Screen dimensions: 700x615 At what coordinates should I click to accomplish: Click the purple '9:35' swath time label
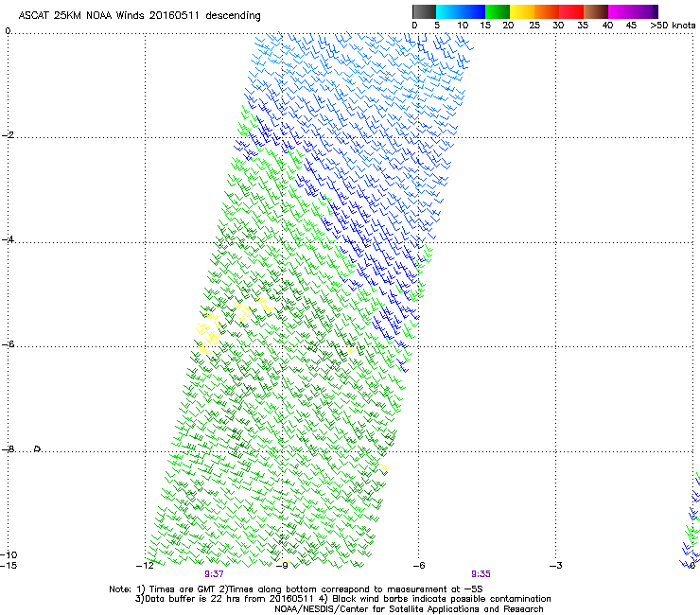pos(481,574)
